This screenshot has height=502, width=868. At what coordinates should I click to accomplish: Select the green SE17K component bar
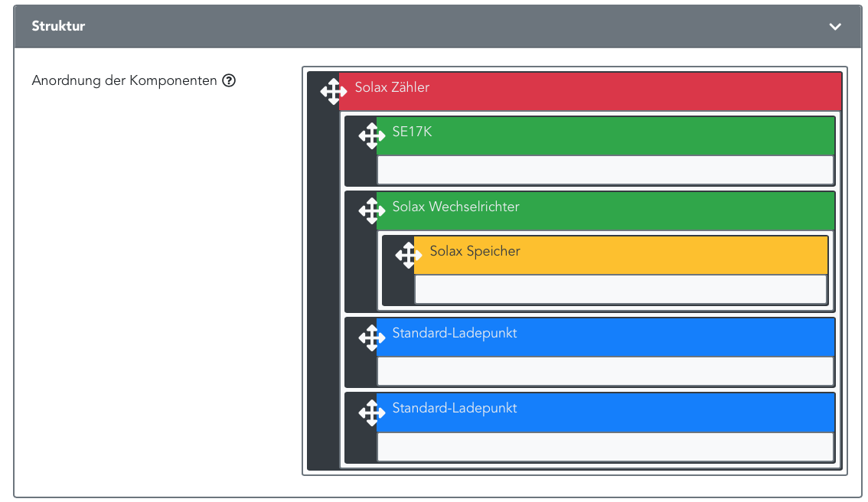[x=605, y=135]
